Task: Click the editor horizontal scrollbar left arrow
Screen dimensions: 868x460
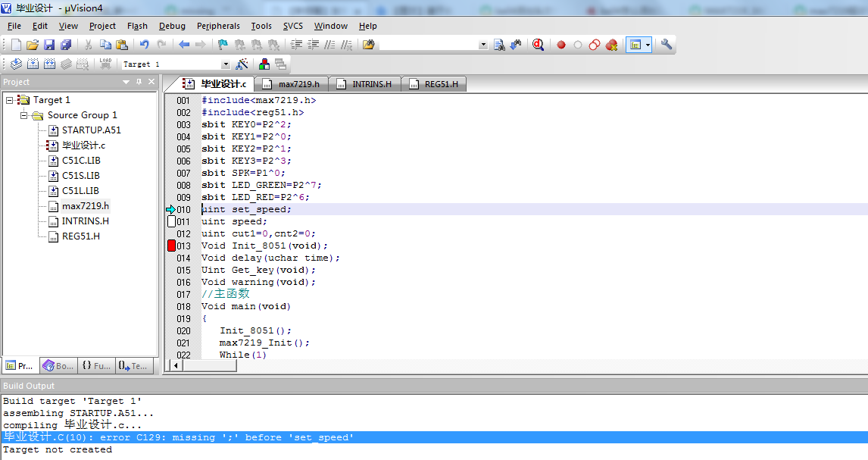Action: [x=176, y=365]
